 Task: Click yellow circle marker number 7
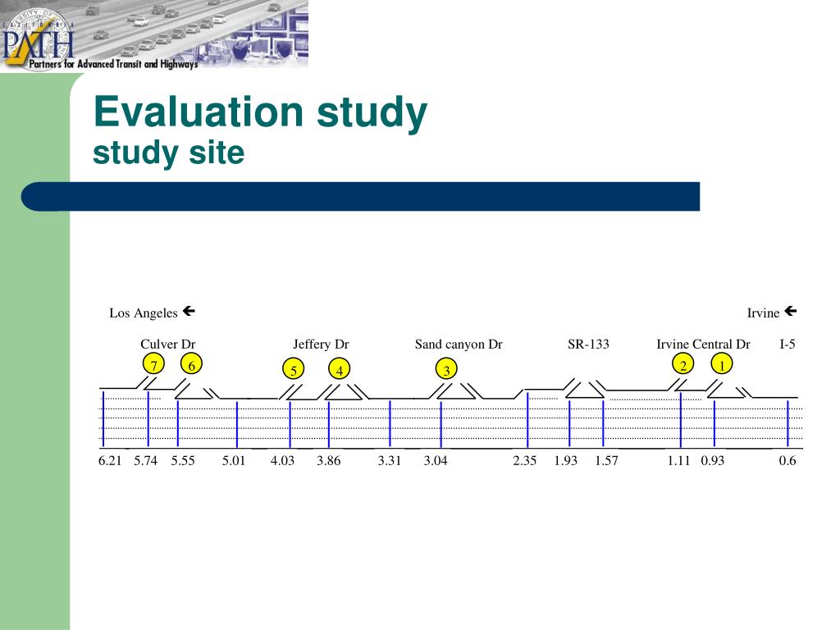pyautogui.click(x=153, y=365)
